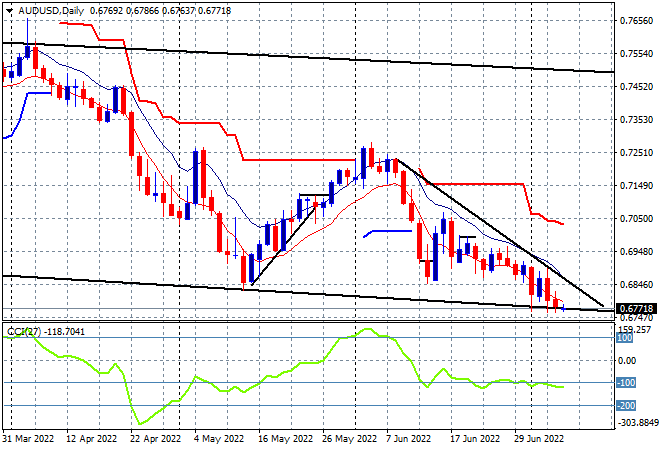
Task: Select the 0.76560 price axis label
Action: pos(637,20)
